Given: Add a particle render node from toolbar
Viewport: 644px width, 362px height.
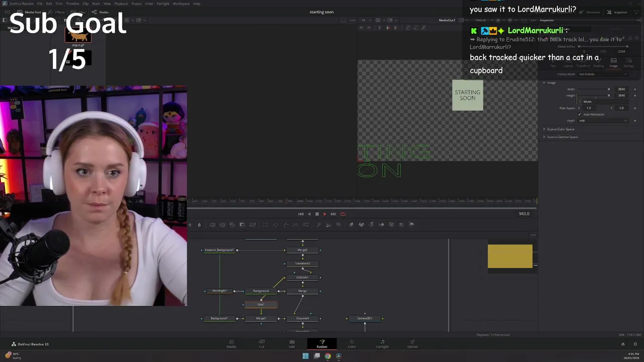Looking at the screenshot, I should pos(339,225).
